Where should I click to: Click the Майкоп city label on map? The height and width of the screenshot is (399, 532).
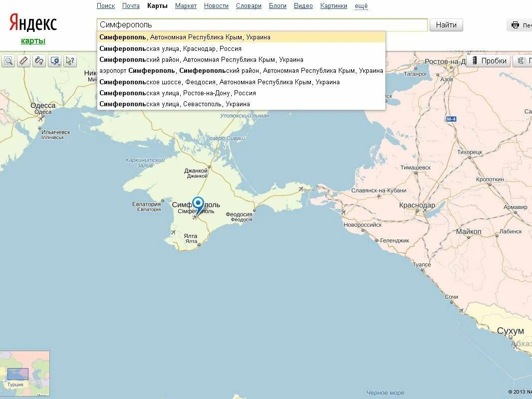click(469, 231)
